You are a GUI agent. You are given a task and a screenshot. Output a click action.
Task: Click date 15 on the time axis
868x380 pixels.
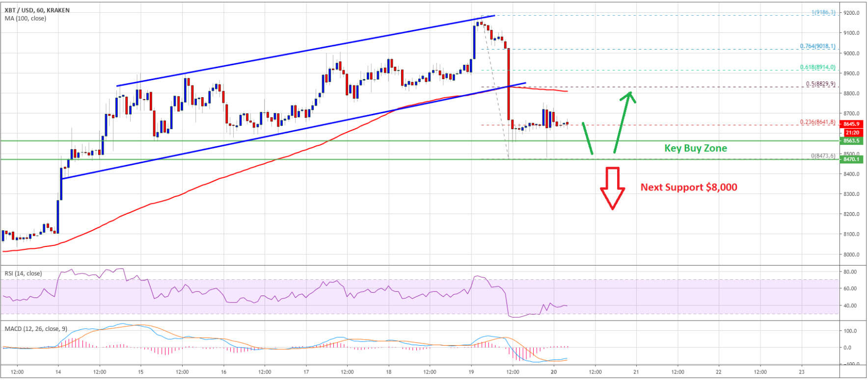click(141, 372)
